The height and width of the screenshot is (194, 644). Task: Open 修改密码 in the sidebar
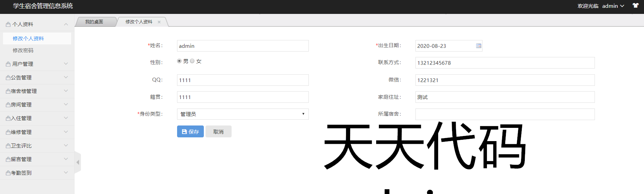pyautogui.click(x=23, y=50)
